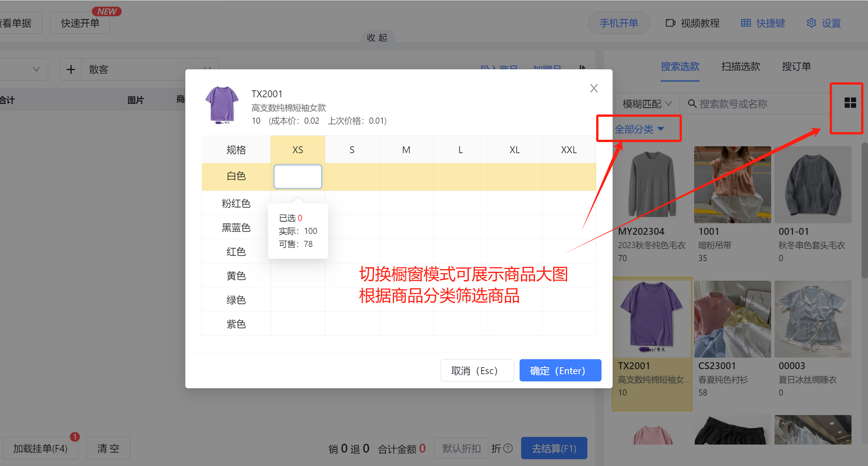Select the 001-01 秋冬串色套头毛衣 thumbnail
The height and width of the screenshot is (466, 868).
coord(813,185)
